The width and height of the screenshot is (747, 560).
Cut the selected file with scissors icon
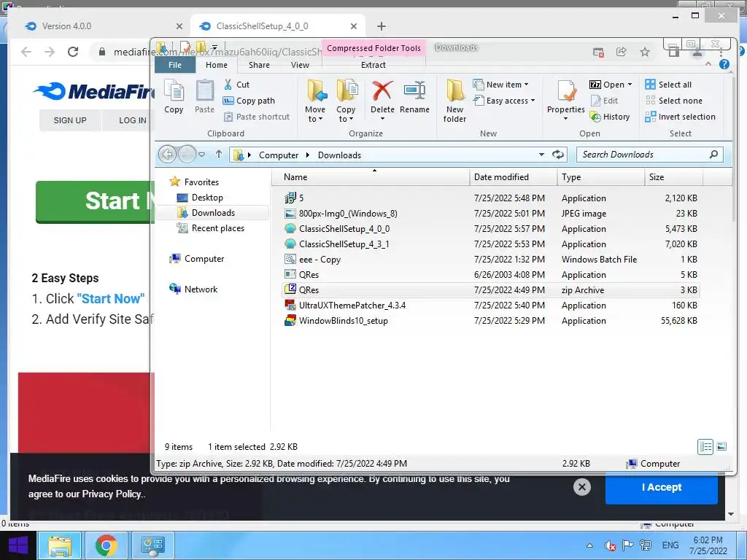237,85
